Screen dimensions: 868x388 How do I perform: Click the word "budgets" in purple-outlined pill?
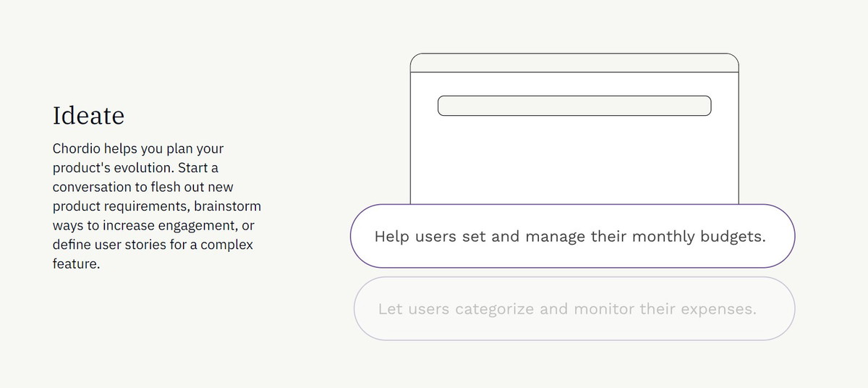[x=733, y=237]
